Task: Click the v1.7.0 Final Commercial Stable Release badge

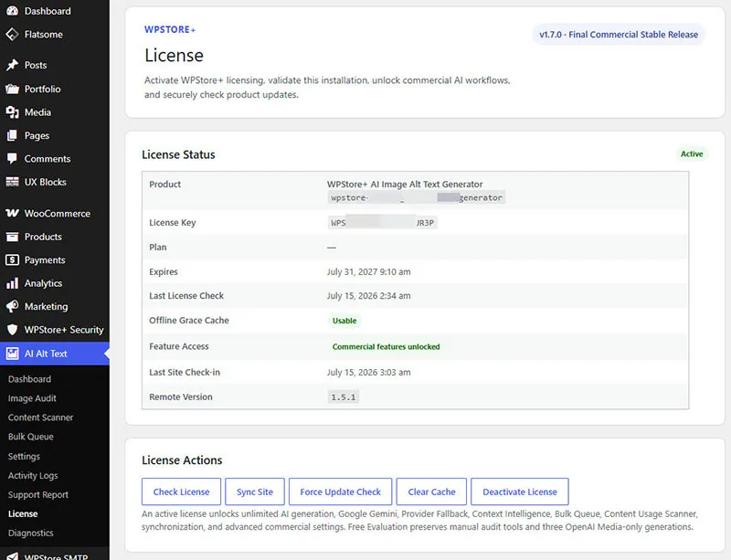Action: (619, 35)
